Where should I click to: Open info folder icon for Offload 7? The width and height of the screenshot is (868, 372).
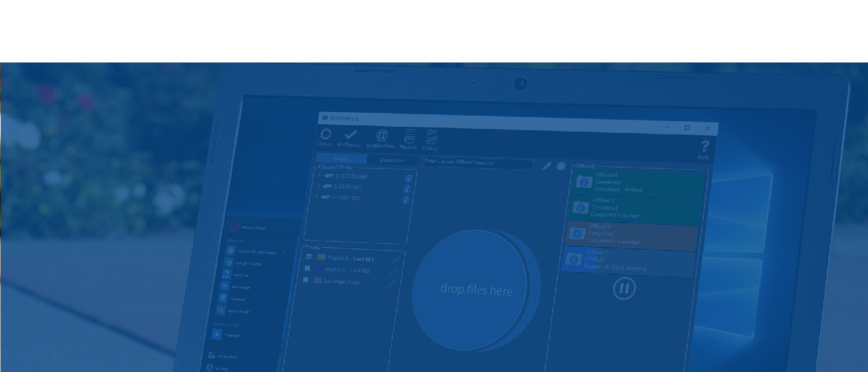point(580,207)
